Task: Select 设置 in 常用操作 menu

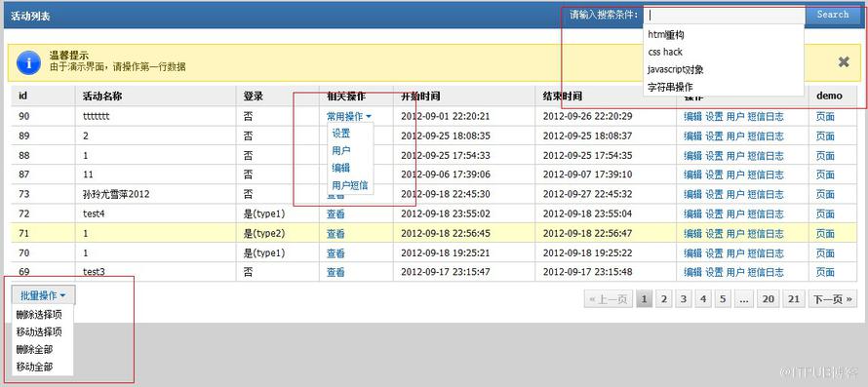Action: coord(341,134)
